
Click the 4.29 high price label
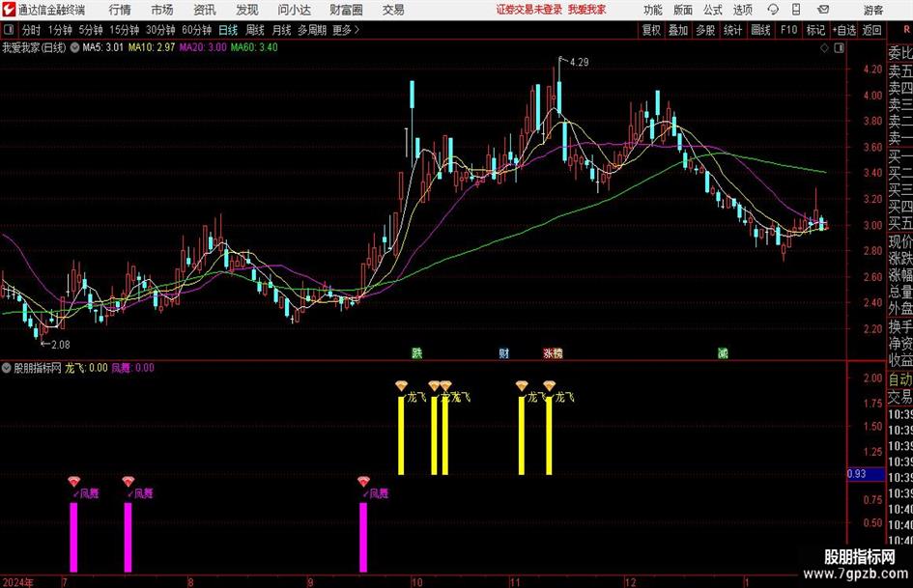click(x=580, y=63)
